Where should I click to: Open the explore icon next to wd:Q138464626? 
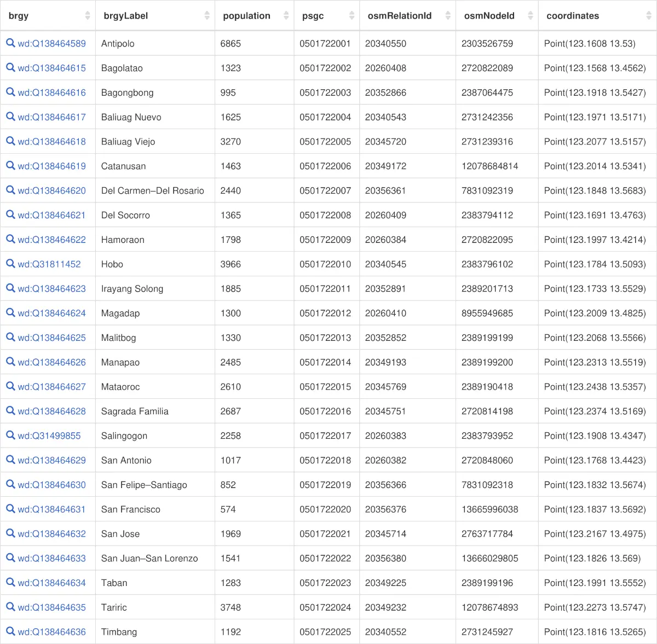pyautogui.click(x=10, y=361)
